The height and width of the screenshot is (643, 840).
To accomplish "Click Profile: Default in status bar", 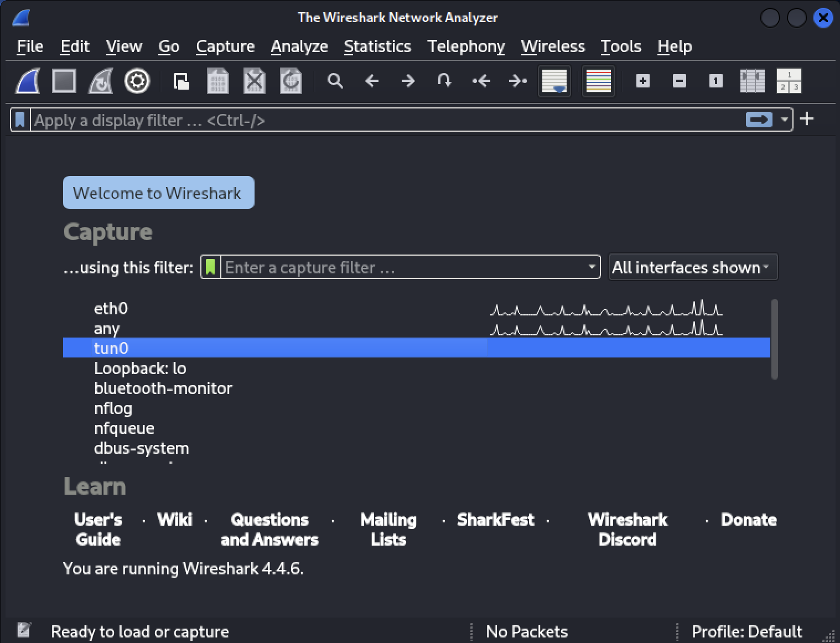I will pos(746,631).
